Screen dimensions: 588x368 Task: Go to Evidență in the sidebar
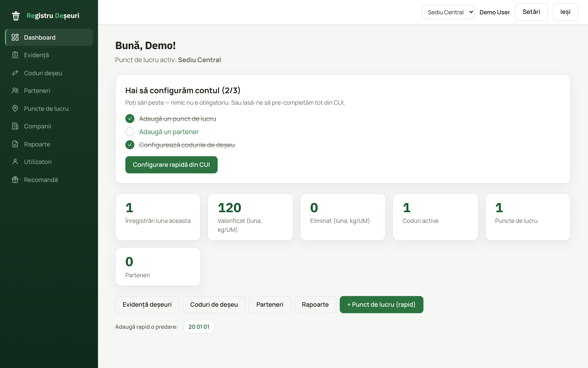[49, 55]
